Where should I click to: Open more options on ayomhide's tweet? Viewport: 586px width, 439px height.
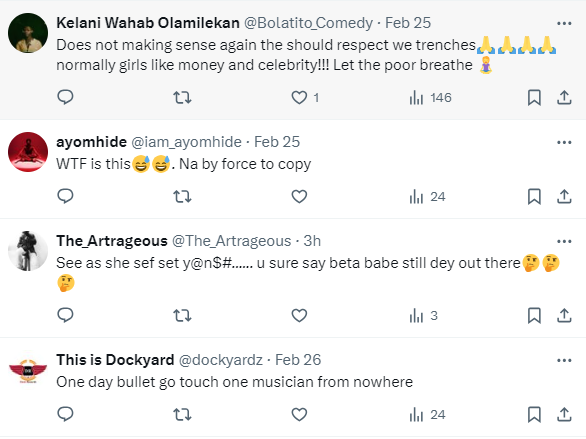564,142
